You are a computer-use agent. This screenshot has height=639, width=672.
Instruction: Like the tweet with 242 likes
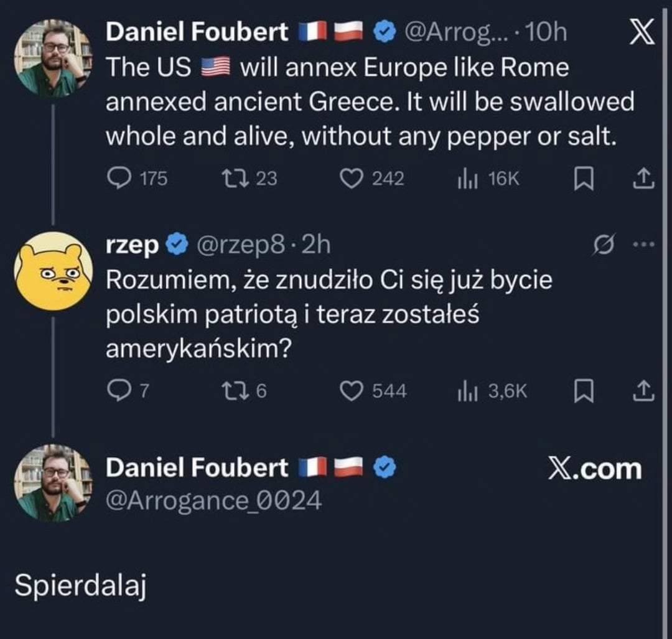(x=352, y=179)
